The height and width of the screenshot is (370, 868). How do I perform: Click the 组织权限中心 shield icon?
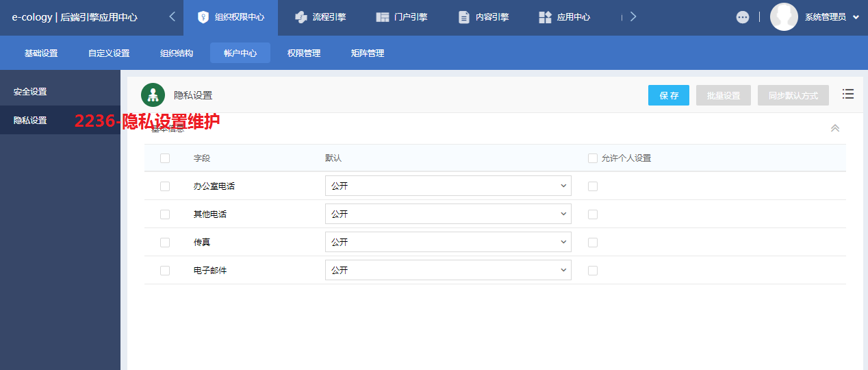click(203, 17)
